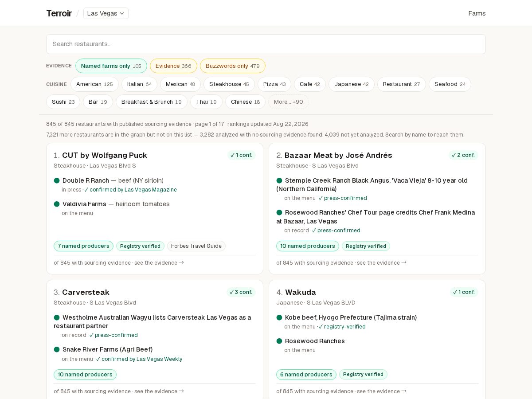
Task: Click Wakuda's 6 named producers badge
Action: point(306,375)
